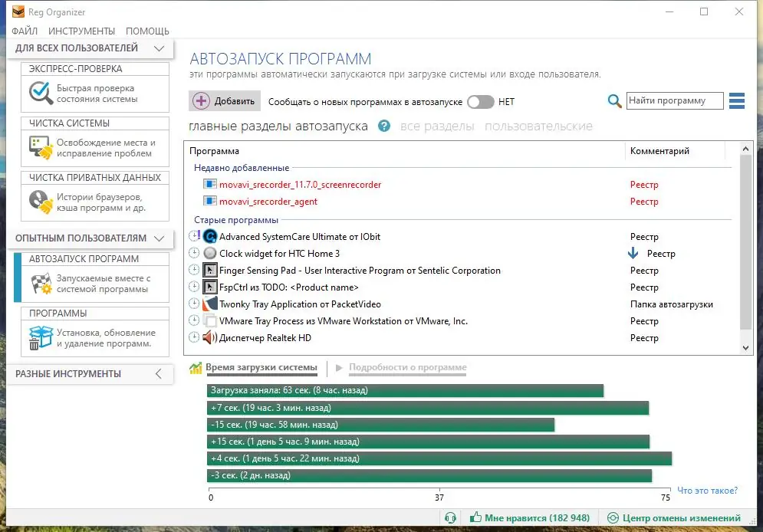Click the clock delay icon for Диспетчер Realtek HD

(x=194, y=337)
